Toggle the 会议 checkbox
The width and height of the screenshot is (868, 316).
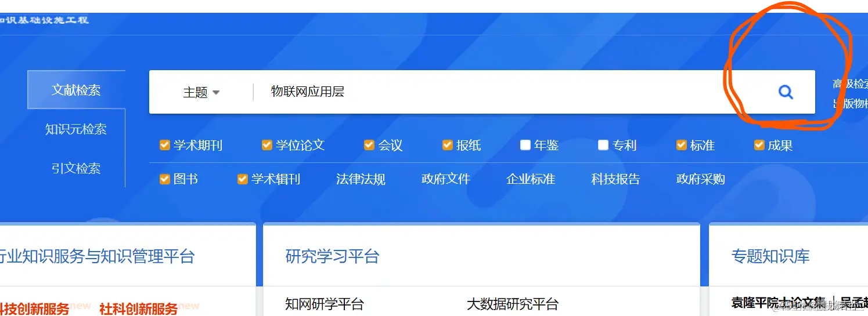click(x=369, y=145)
